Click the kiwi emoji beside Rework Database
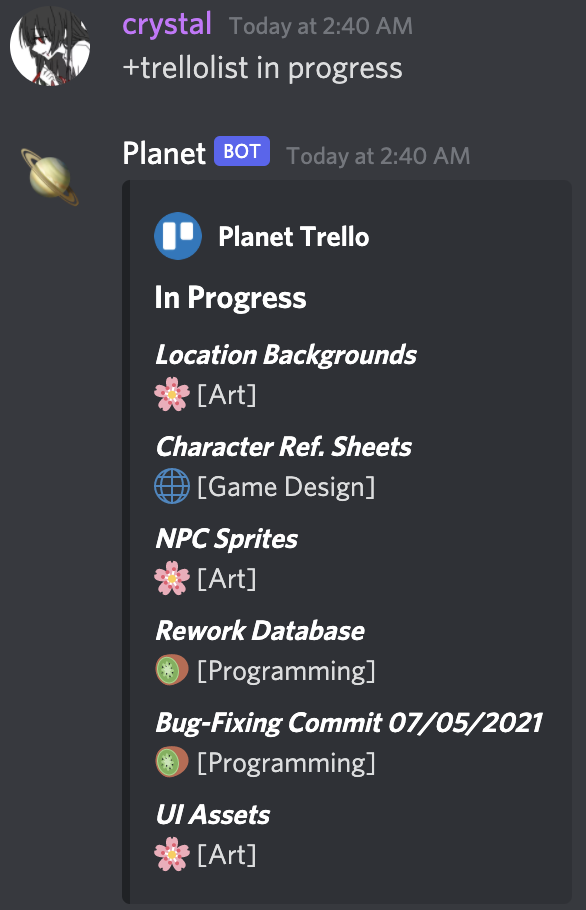586x910 pixels. pos(172,670)
